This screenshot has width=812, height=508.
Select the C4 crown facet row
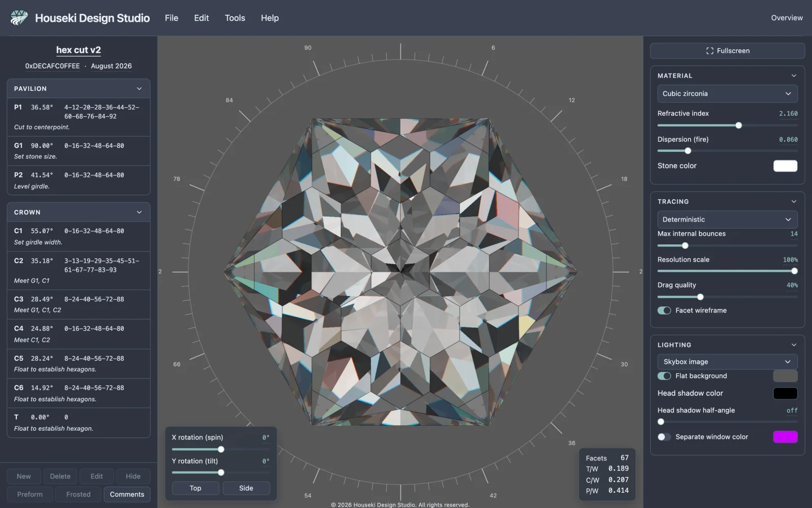coord(79,334)
